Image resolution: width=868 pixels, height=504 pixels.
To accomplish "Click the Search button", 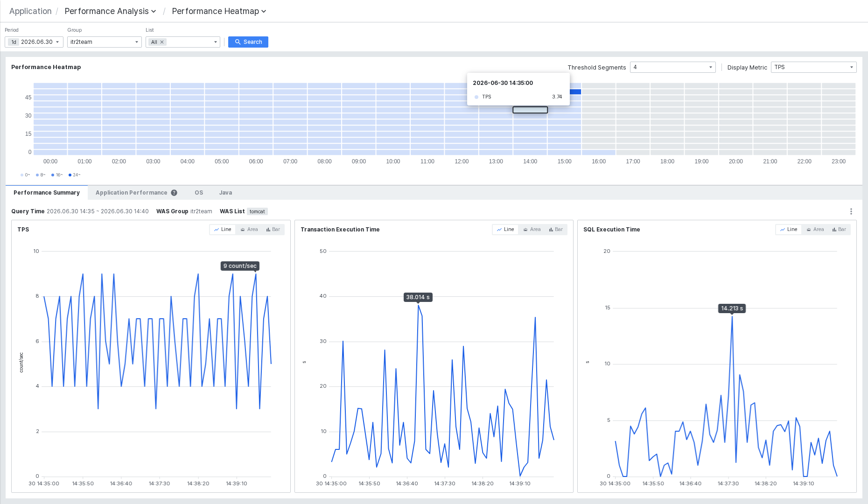I will (x=248, y=42).
